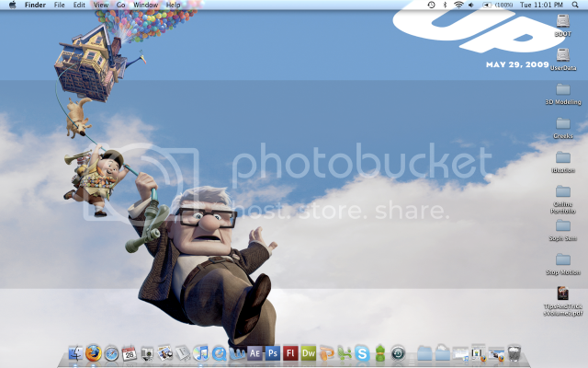Screen dimensions: 588x368
Task: Launch iTunes from the dock
Action: tap(201, 353)
